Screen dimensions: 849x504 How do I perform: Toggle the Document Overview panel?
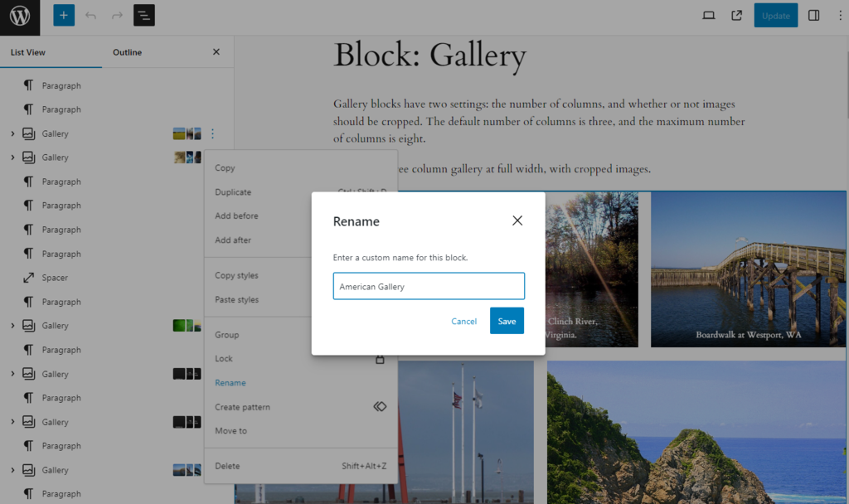(x=143, y=15)
